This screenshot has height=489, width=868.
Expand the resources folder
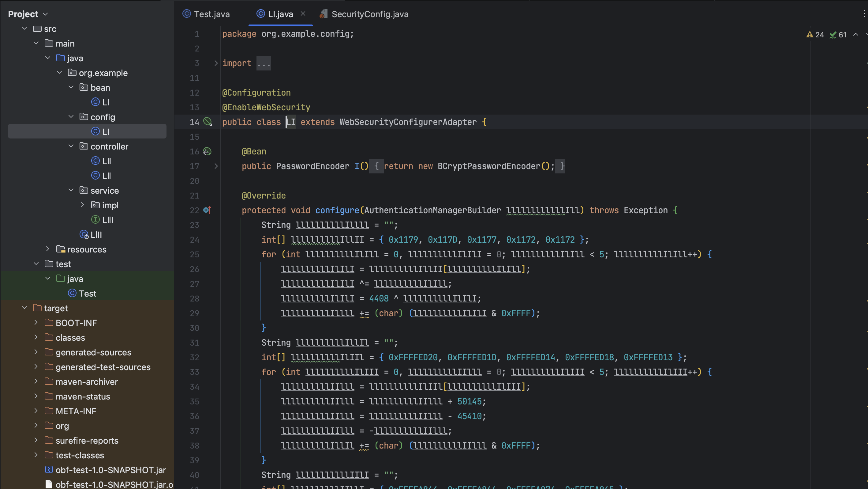coord(47,249)
